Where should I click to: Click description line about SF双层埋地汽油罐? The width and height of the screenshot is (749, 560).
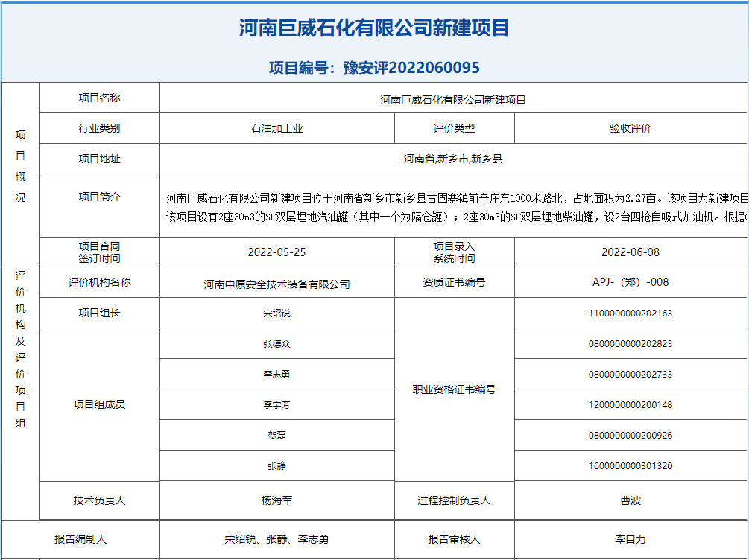457,217
